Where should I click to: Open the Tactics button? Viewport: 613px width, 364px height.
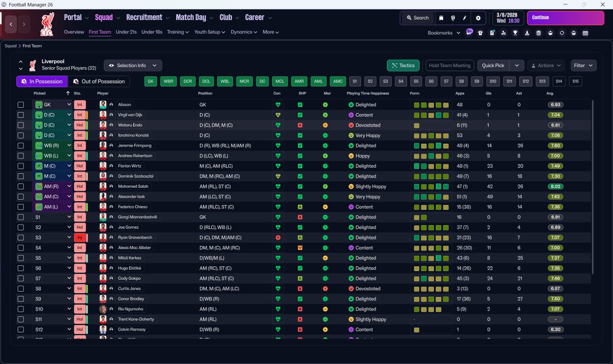[403, 66]
